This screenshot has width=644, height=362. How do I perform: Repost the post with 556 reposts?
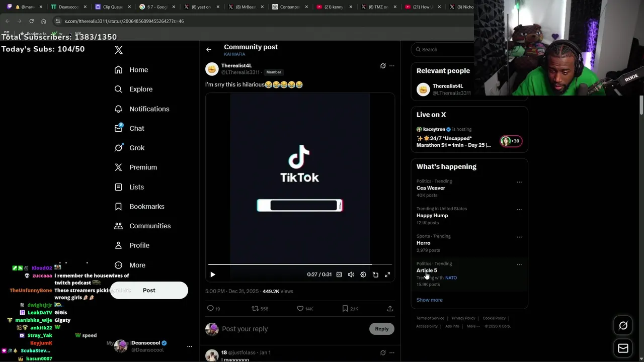tap(260, 309)
